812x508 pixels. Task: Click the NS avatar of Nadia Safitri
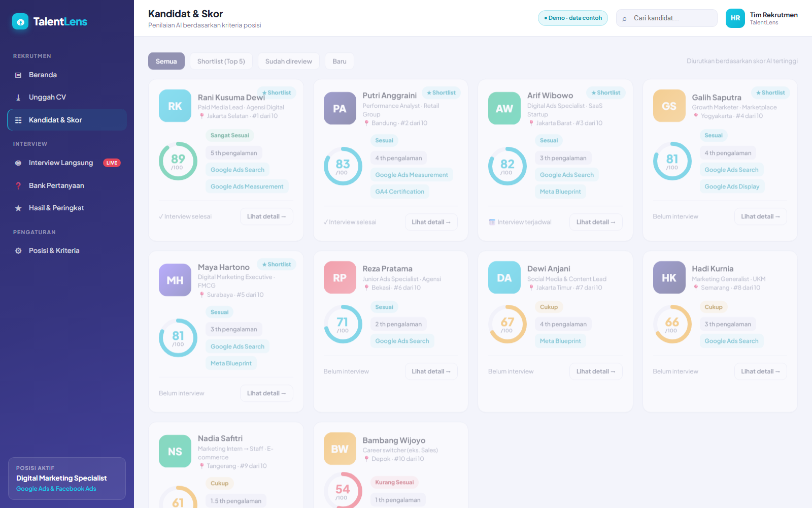[x=175, y=451]
